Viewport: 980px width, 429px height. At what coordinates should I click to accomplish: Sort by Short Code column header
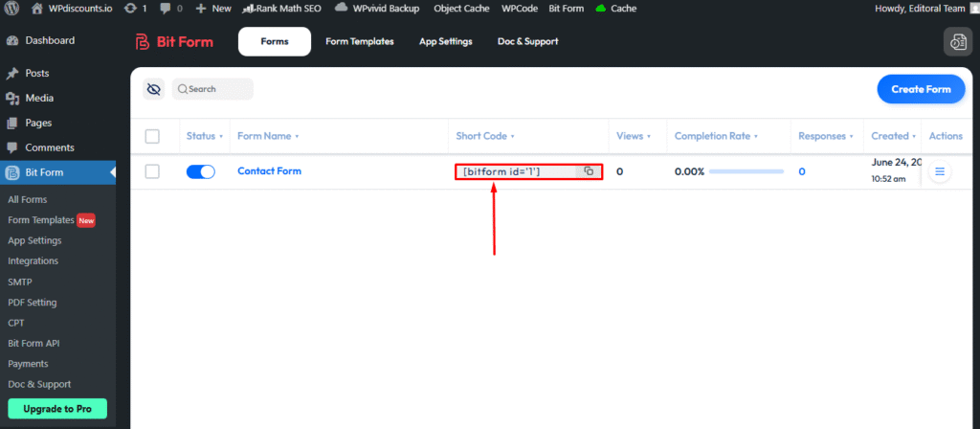485,136
